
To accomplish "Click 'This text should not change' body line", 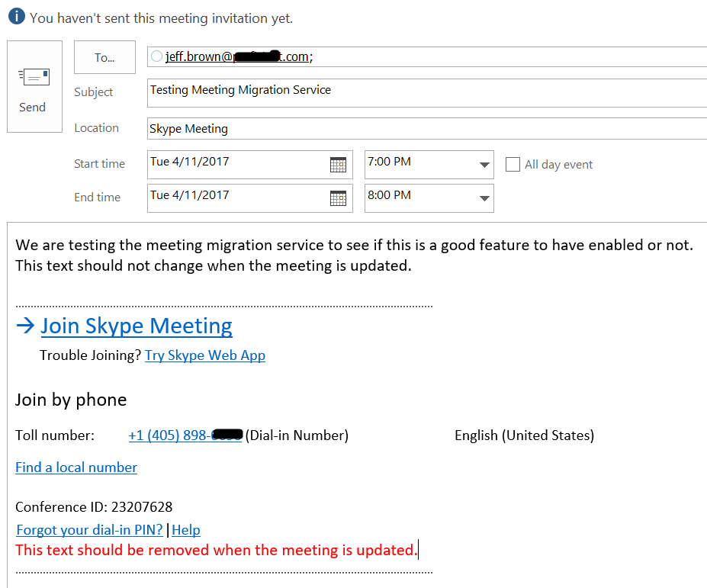I will [214, 265].
